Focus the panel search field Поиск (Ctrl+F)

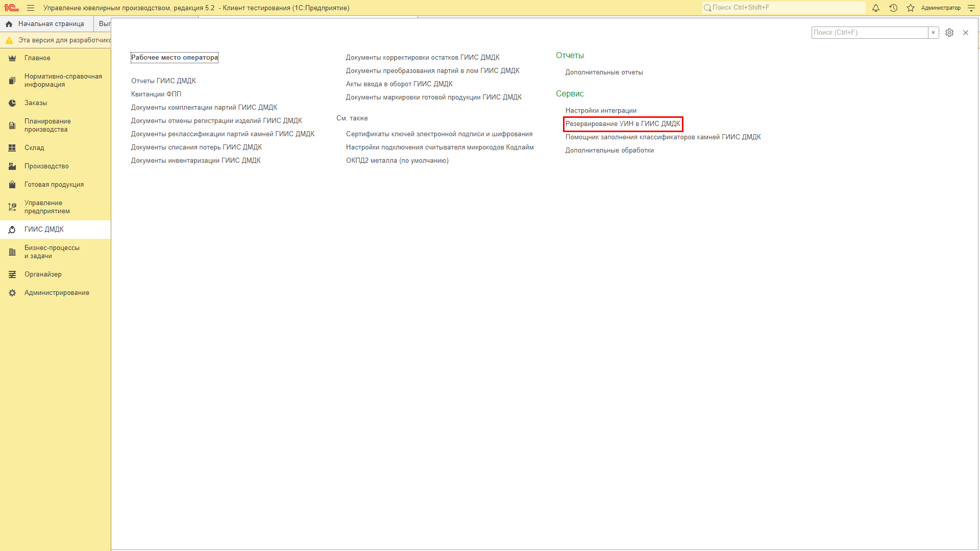click(x=870, y=33)
